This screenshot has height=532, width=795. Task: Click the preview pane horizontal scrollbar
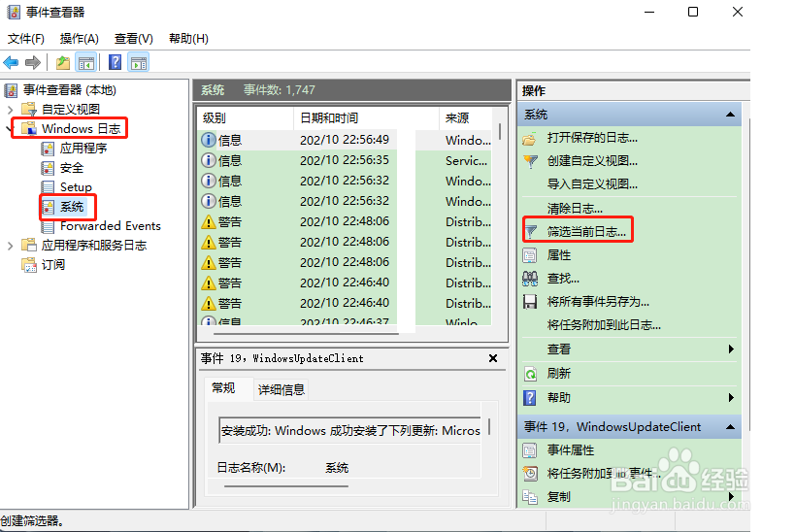pos(286,486)
